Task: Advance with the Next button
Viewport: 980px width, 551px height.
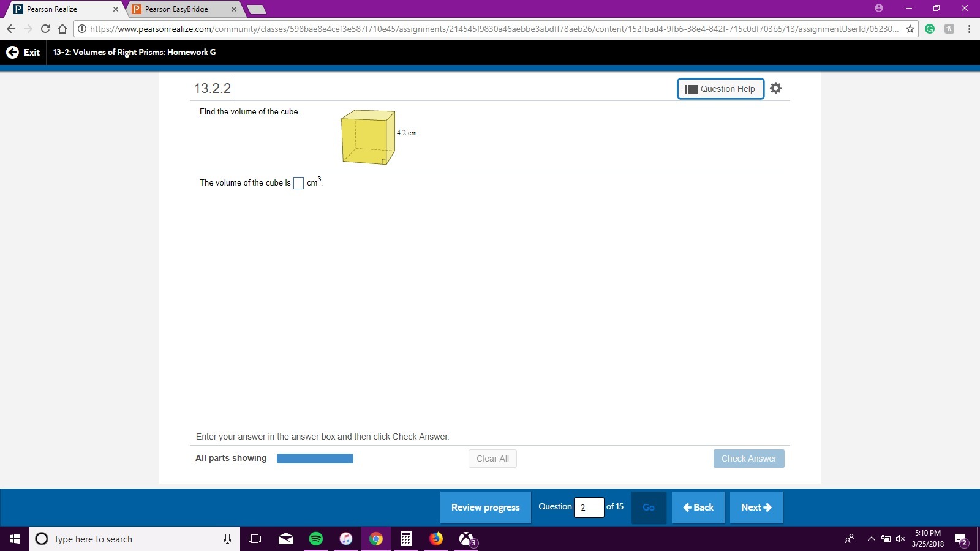Action: tap(756, 508)
